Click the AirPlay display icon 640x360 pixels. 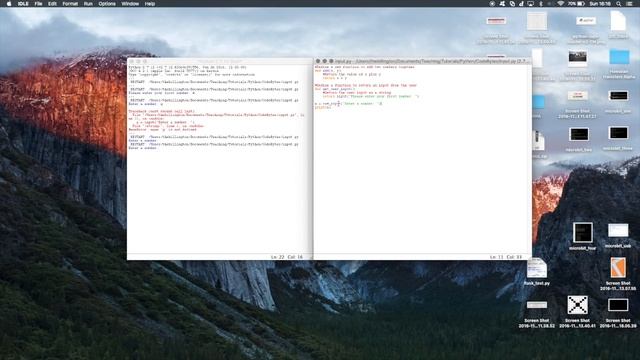click(x=531, y=4)
